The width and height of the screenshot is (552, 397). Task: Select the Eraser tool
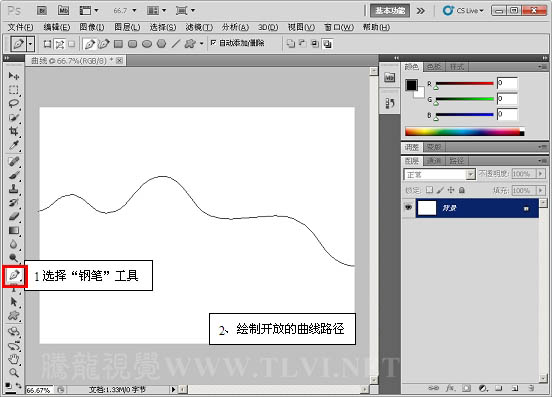(14, 216)
